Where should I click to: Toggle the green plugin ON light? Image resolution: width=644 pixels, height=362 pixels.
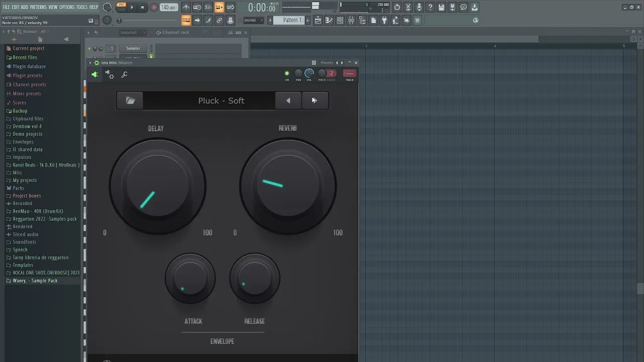tap(287, 73)
